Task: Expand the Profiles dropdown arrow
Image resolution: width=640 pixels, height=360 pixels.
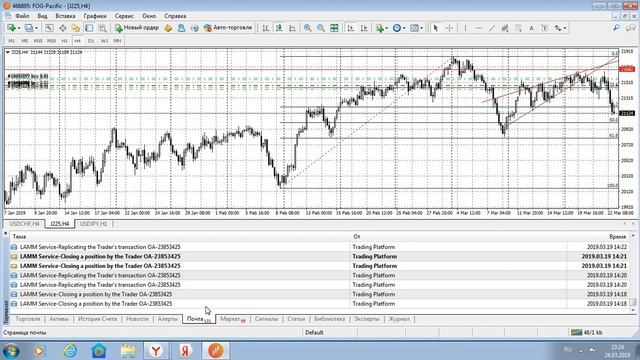Action: coord(36,28)
